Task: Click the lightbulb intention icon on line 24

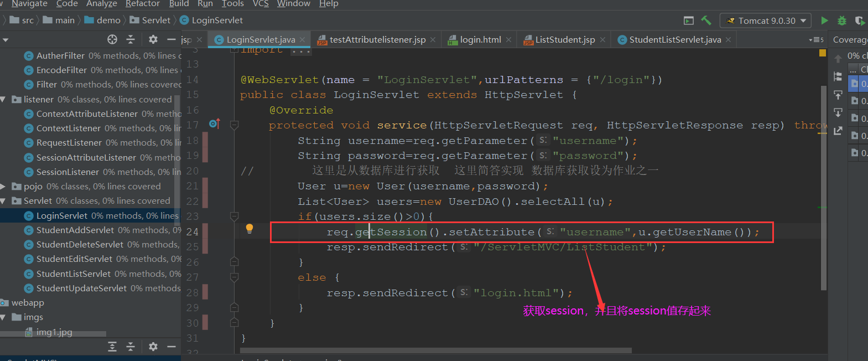Action: point(250,228)
